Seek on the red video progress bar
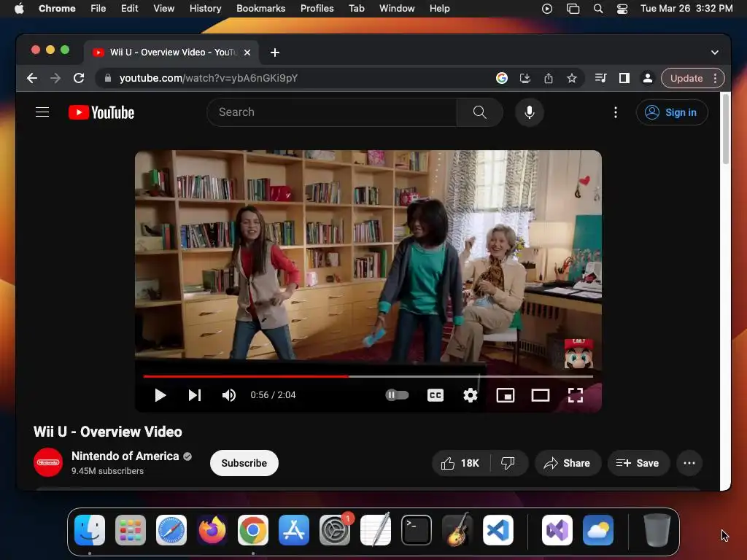Image resolution: width=747 pixels, height=560 pixels. [368, 376]
